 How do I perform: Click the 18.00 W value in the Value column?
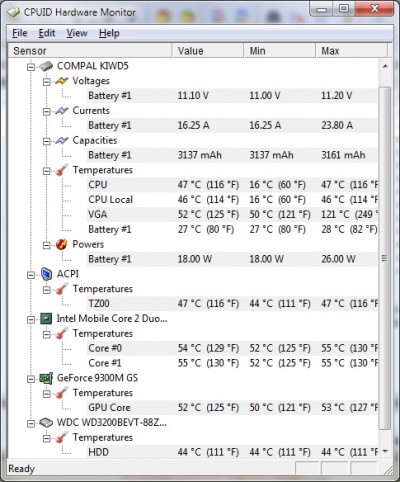pyautogui.click(x=195, y=259)
